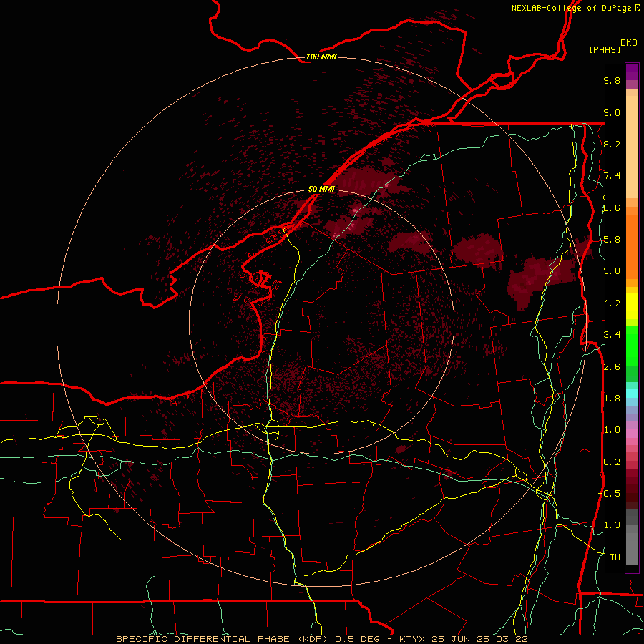Click the 50 NMI range ring label
This screenshot has width=644, height=644.
[321, 189]
